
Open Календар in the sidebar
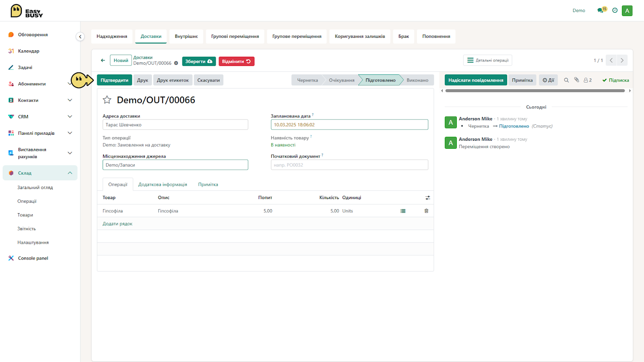tap(29, 51)
